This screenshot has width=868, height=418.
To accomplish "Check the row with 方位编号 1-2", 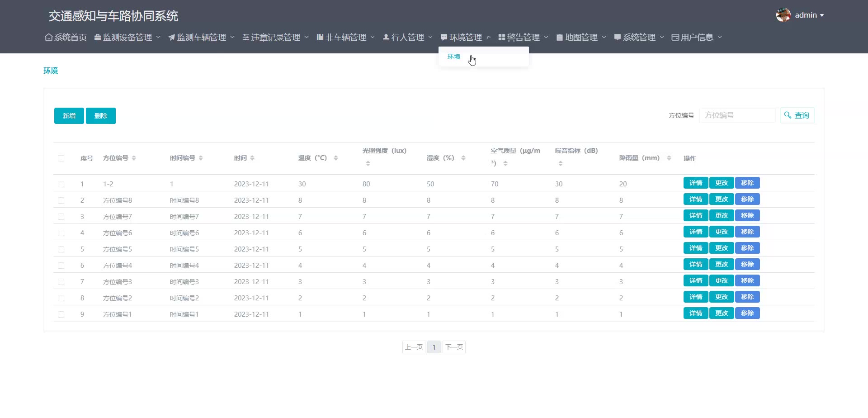I will coord(61,184).
